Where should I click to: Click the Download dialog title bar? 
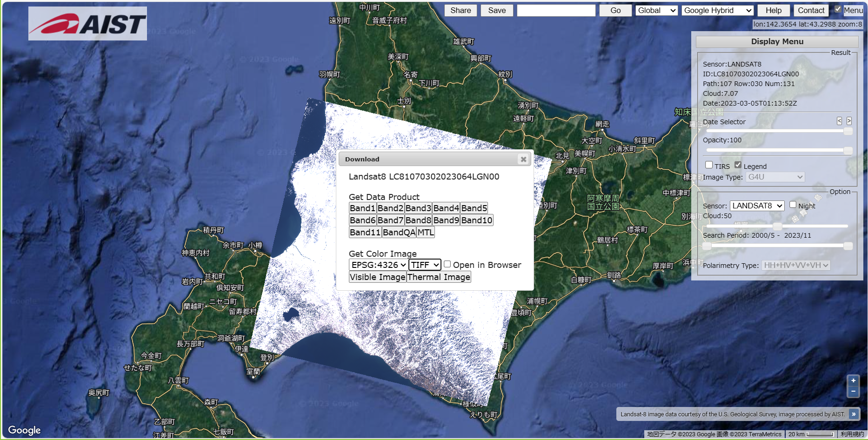(434, 159)
